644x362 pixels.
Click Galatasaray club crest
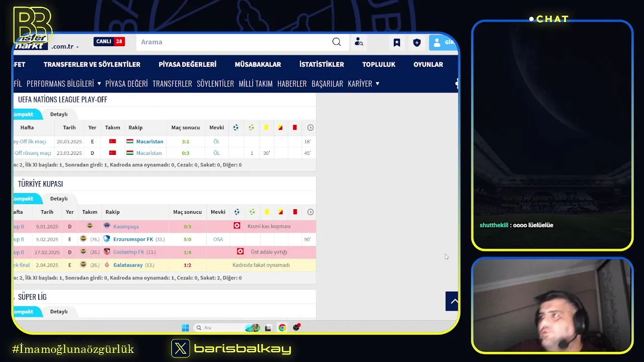pos(107,265)
